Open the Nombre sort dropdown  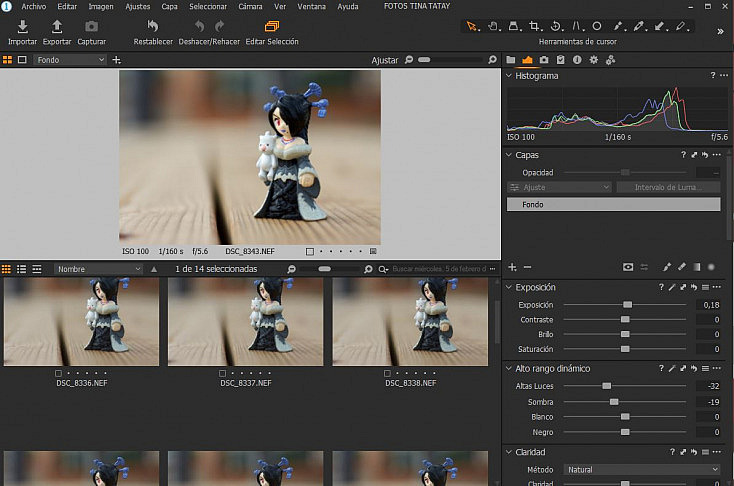point(98,269)
